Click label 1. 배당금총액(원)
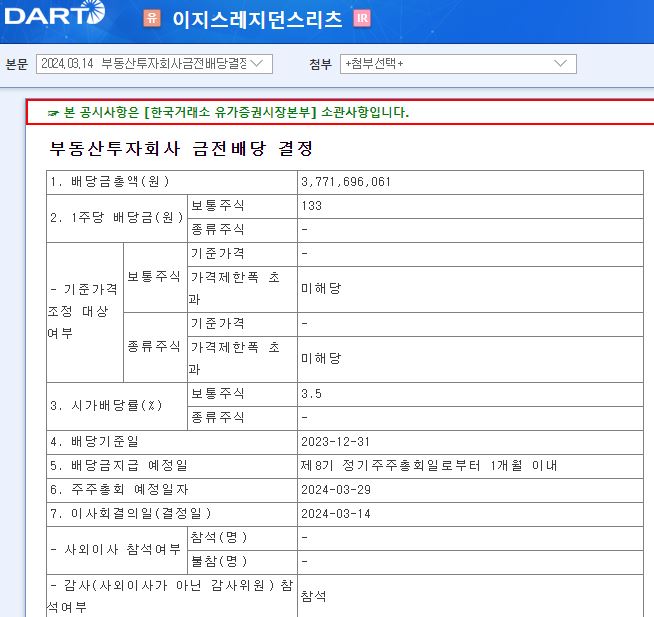 click(x=110, y=182)
